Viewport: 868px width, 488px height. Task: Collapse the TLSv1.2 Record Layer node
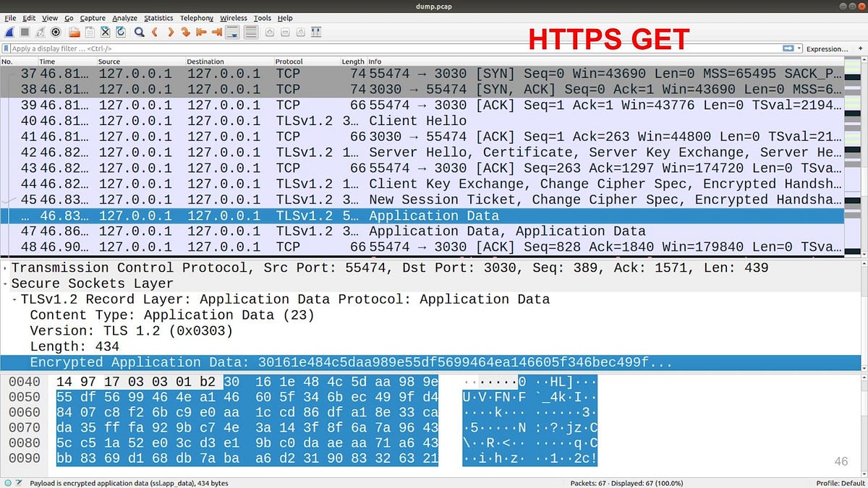coord(14,299)
